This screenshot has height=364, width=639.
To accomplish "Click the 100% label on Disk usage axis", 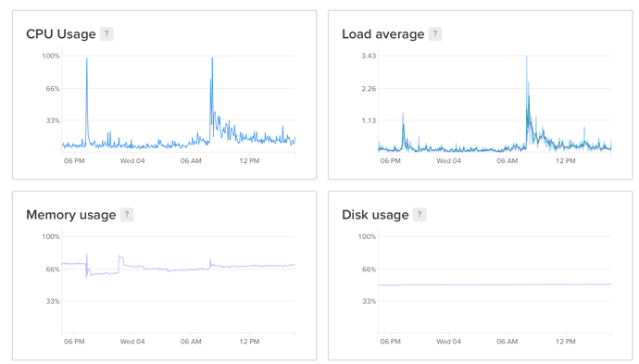I will coord(367,236).
